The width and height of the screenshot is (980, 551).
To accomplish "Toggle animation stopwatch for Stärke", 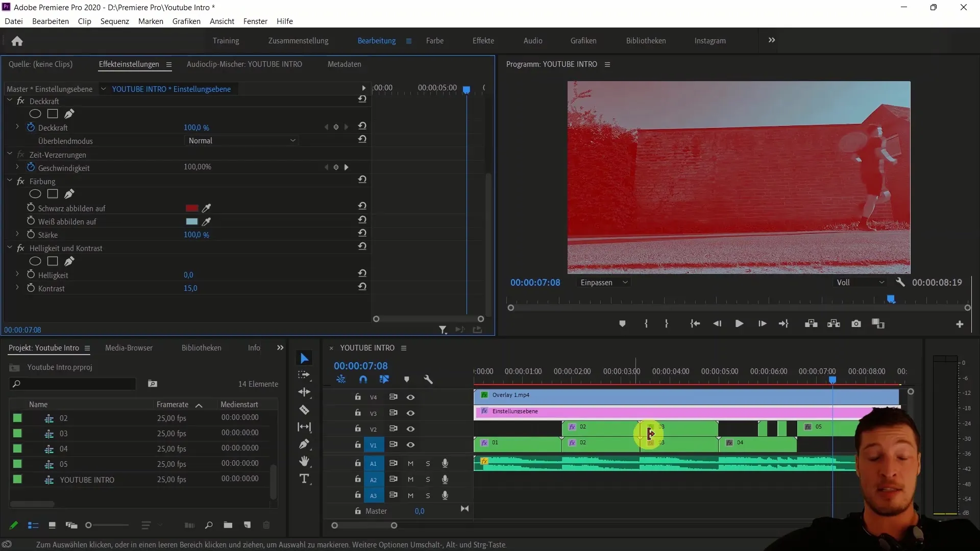I will 31,235.
